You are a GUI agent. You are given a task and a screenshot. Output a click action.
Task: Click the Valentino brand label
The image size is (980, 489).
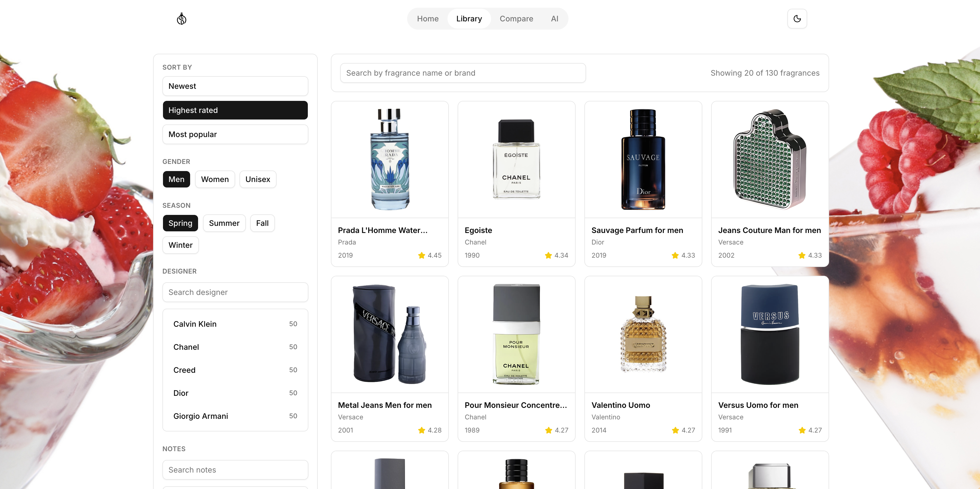pyautogui.click(x=606, y=417)
